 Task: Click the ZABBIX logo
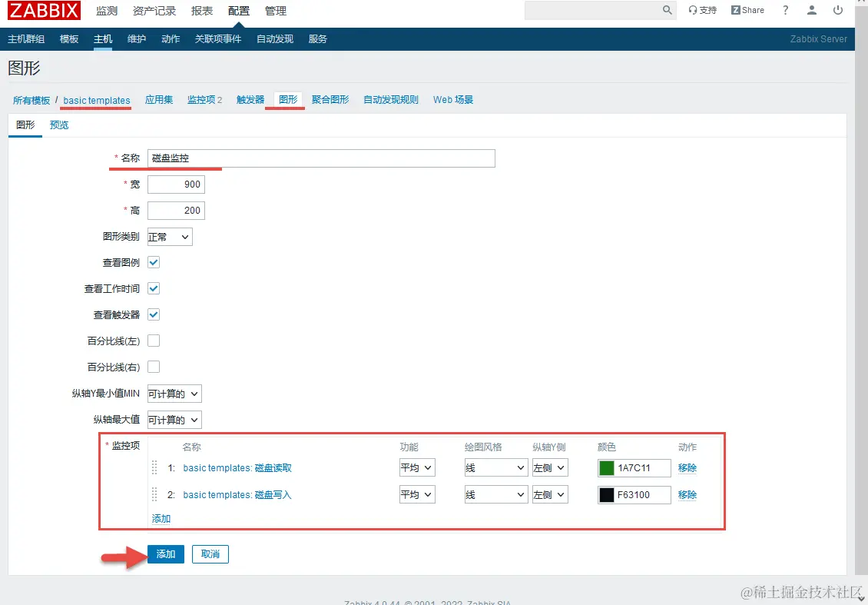(x=44, y=11)
